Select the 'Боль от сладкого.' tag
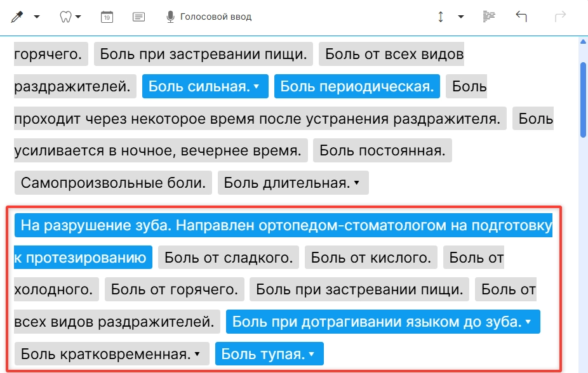 (229, 258)
